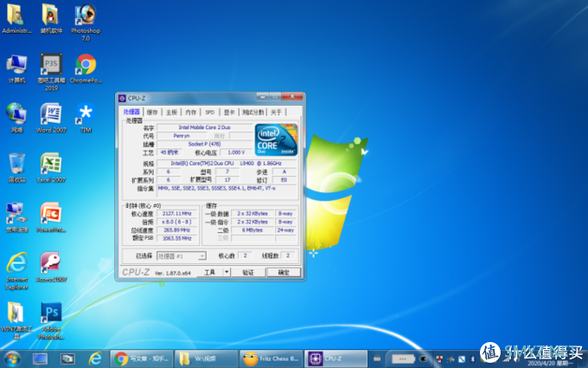Image resolution: width=588 pixels, height=368 pixels.
Task: Click the second pinned taskbar window-switcher icon
Action: pyautogui.click(x=67, y=359)
